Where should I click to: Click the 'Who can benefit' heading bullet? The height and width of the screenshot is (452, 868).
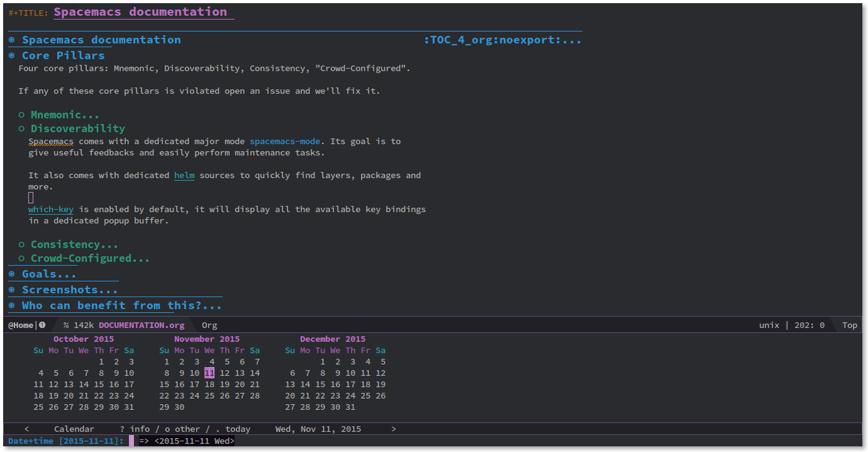(12, 305)
